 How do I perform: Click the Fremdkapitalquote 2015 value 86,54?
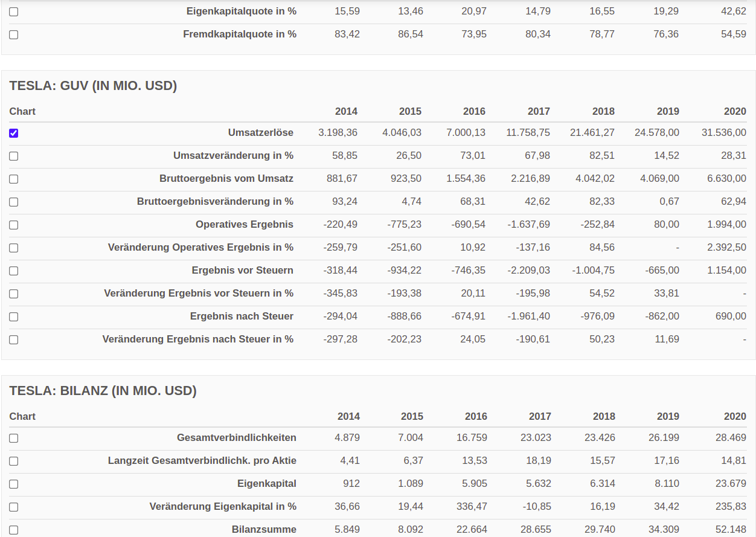coord(411,34)
